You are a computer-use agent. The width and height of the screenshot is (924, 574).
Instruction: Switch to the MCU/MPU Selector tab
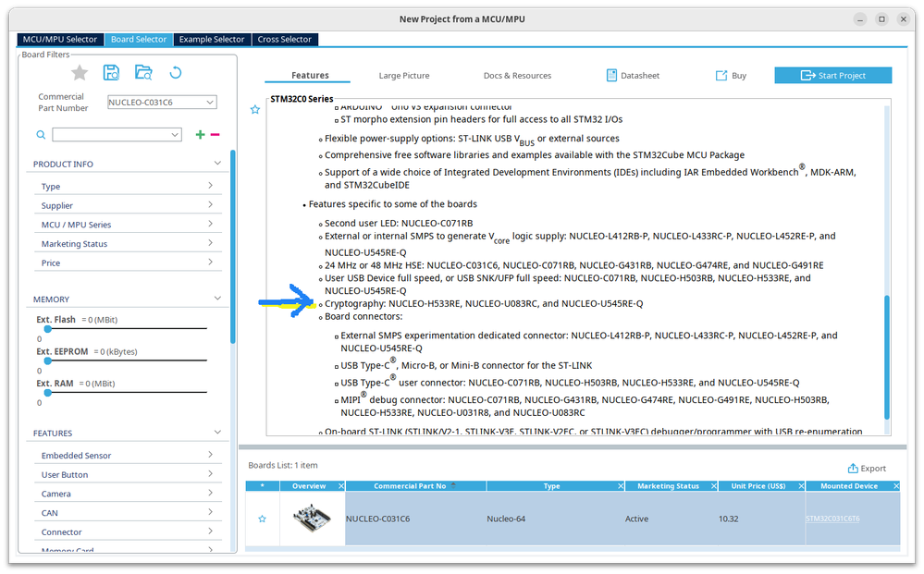[x=60, y=40]
